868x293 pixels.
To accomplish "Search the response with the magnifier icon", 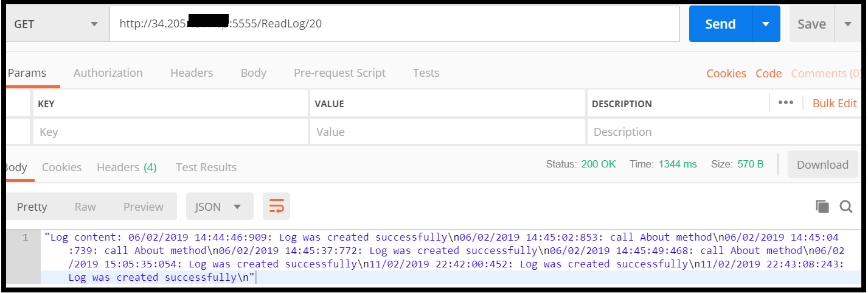I will pos(846,207).
